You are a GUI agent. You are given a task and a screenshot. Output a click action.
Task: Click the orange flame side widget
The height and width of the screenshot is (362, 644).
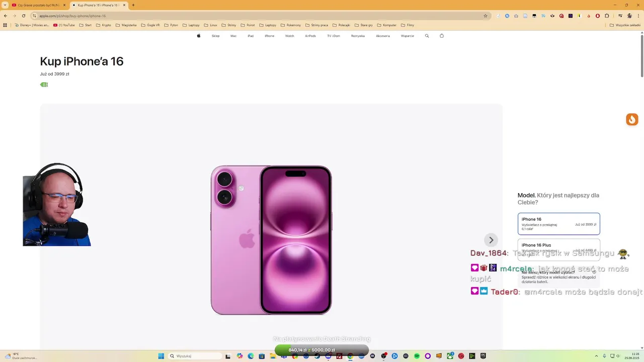tap(632, 119)
